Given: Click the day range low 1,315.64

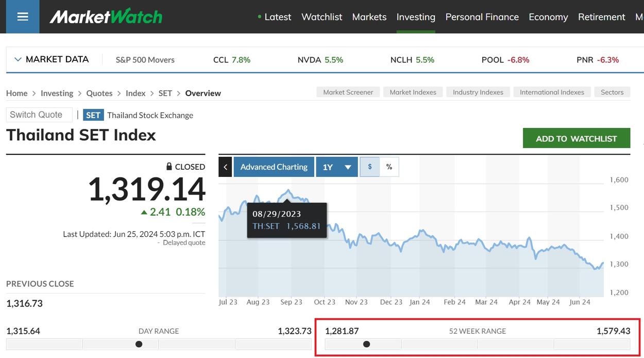Looking at the screenshot, I should point(23,331).
